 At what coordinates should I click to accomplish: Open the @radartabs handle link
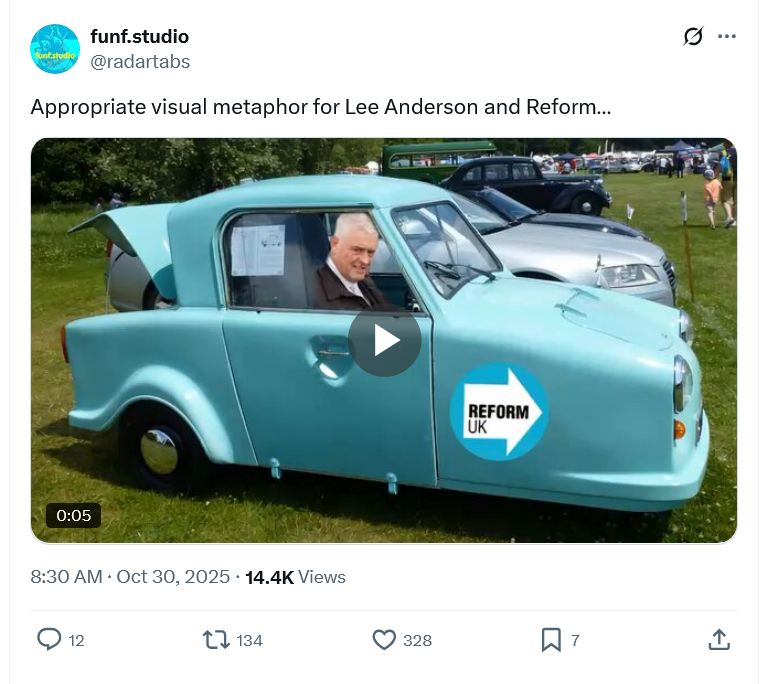click(140, 62)
